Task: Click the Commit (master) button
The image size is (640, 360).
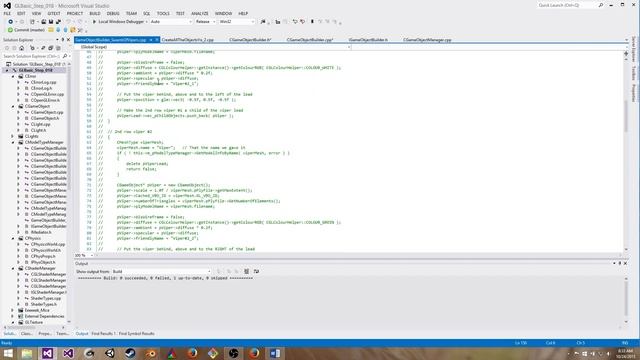Action: click(x=27, y=30)
